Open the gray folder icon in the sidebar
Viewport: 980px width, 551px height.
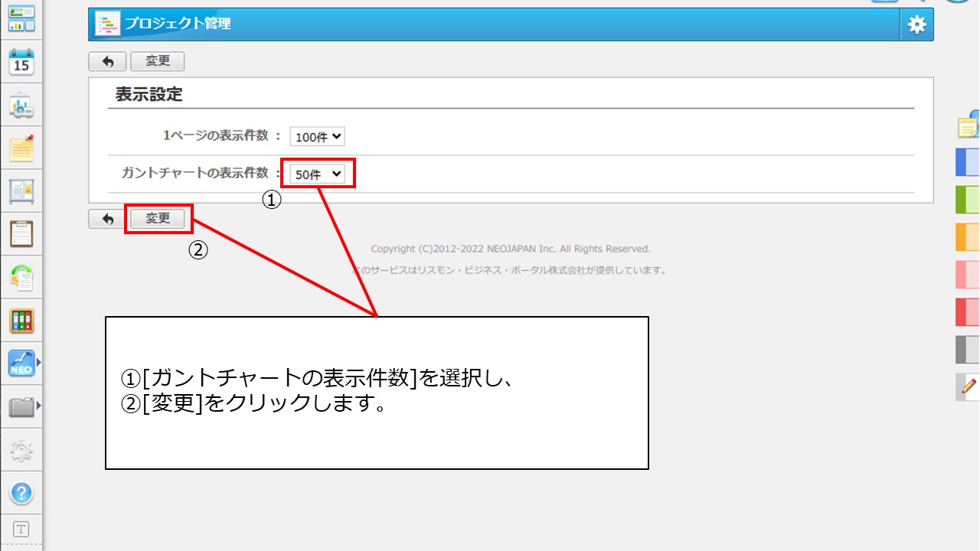click(21, 406)
